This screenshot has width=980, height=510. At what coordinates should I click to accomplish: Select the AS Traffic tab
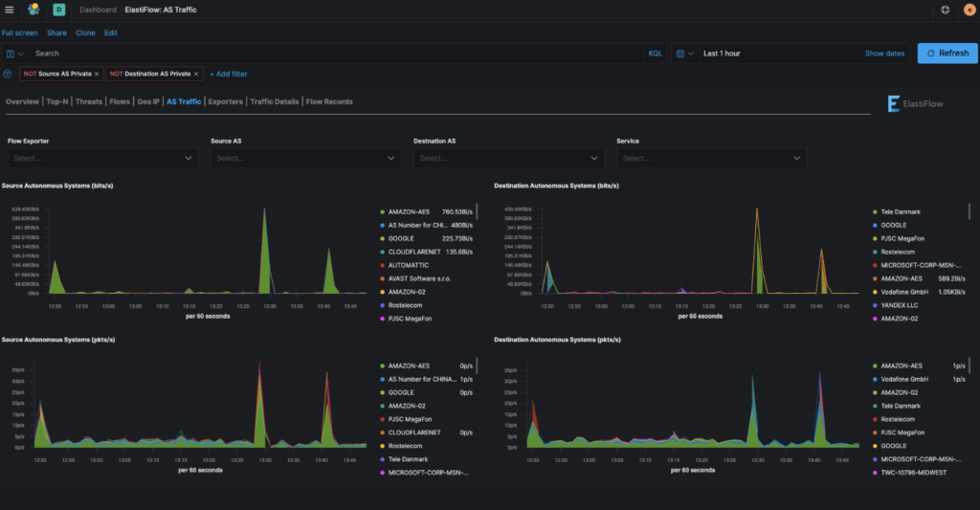click(x=184, y=101)
